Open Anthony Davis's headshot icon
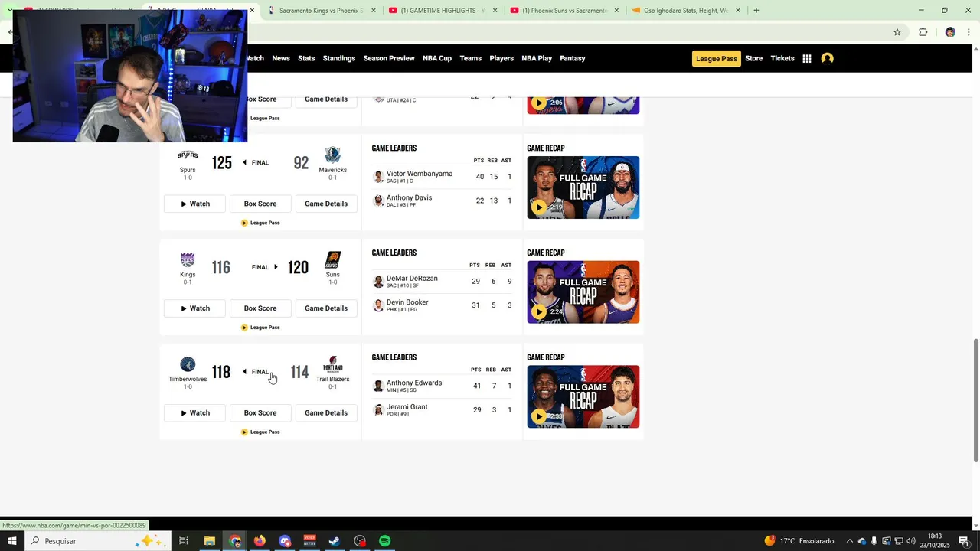Screen dimensions: 980x551 click(378, 201)
